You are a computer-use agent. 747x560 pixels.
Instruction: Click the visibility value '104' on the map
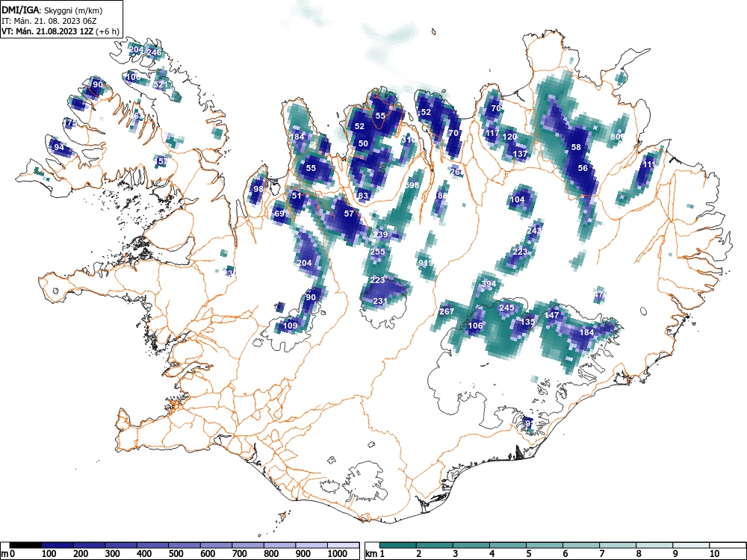click(x=518, y=199)
